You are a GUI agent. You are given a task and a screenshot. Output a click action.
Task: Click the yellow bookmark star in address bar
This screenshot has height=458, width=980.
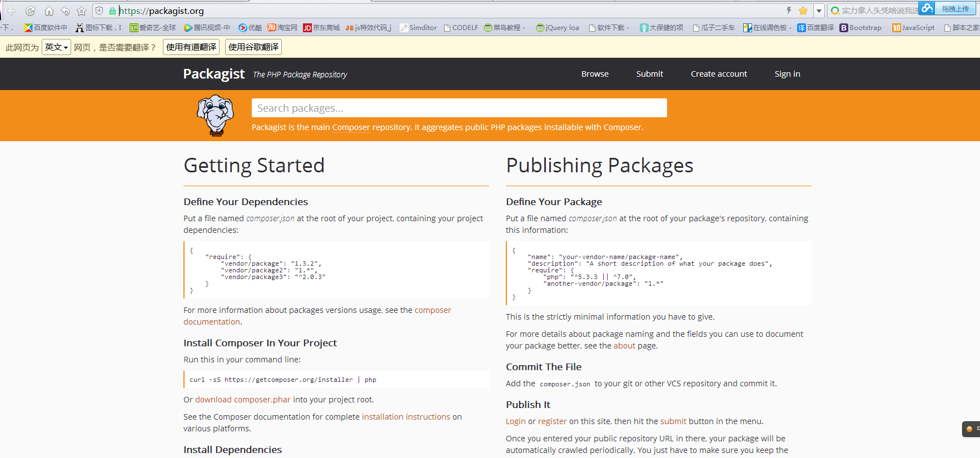pos(803,11)
